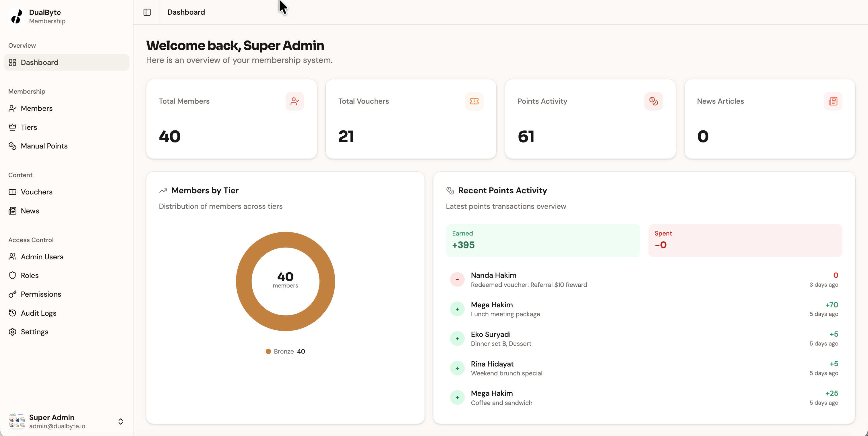Click the Earned +395 summary box
868x436 pixels.
click(x=542, y=240)
